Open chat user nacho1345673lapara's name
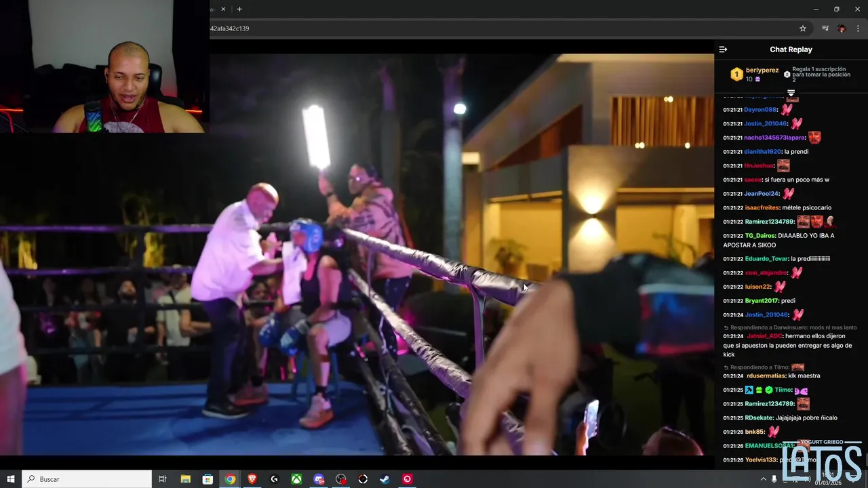Viewport: 868px width, 488px height. pos(774,138)
